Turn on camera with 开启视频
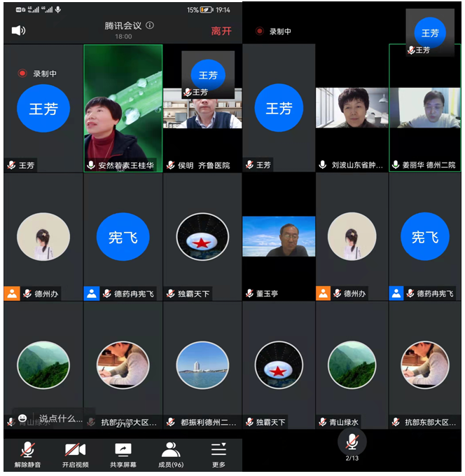The width and height of the screenshot is (465, 476). pyautogui.click(x=75, y=454)
